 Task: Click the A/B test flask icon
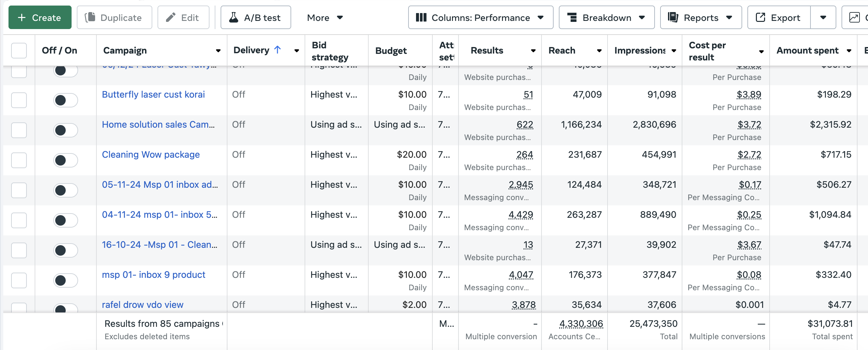click(x=234, y=18)
